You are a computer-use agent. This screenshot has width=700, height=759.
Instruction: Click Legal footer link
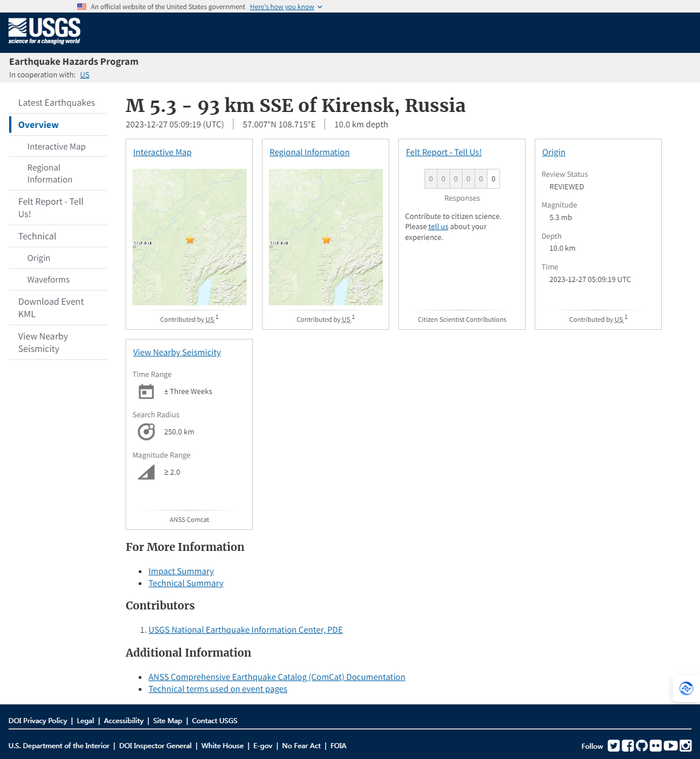click(85, 721)
